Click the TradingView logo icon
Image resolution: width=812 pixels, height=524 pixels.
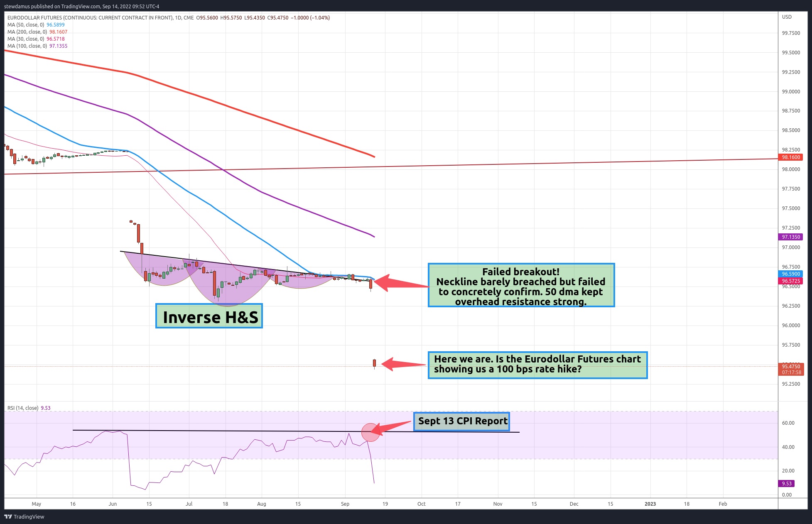tap(8, 517)
